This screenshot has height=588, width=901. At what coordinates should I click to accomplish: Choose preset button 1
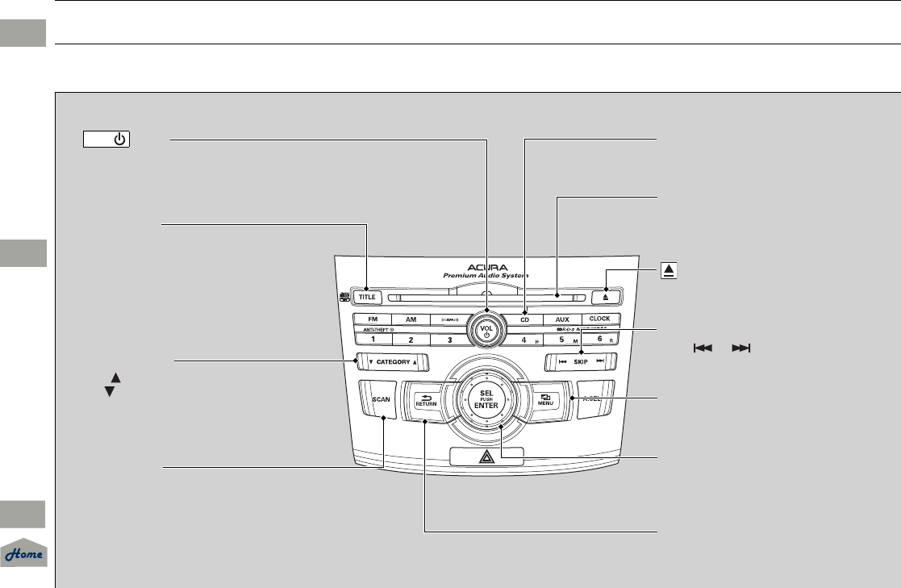(x=373, y=339)
